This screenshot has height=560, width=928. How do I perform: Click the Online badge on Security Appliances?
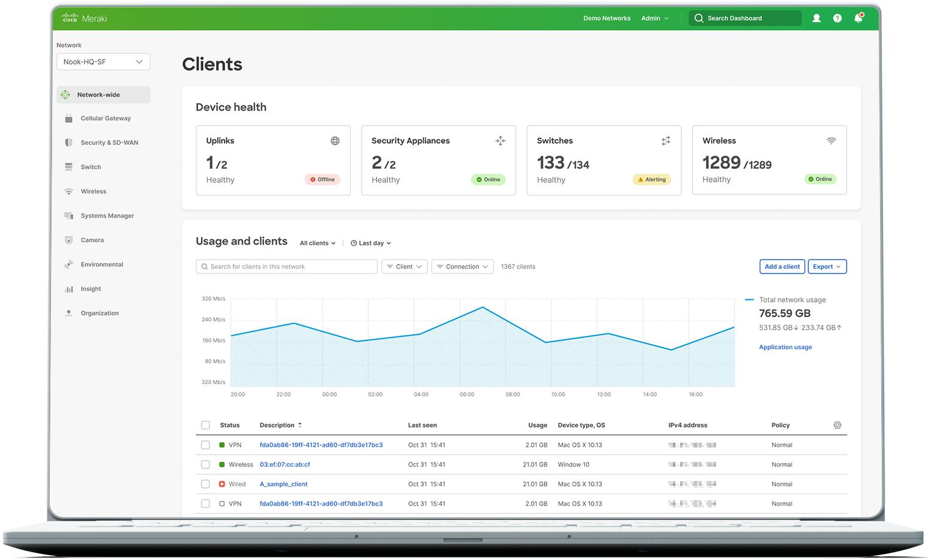point(489,179)
